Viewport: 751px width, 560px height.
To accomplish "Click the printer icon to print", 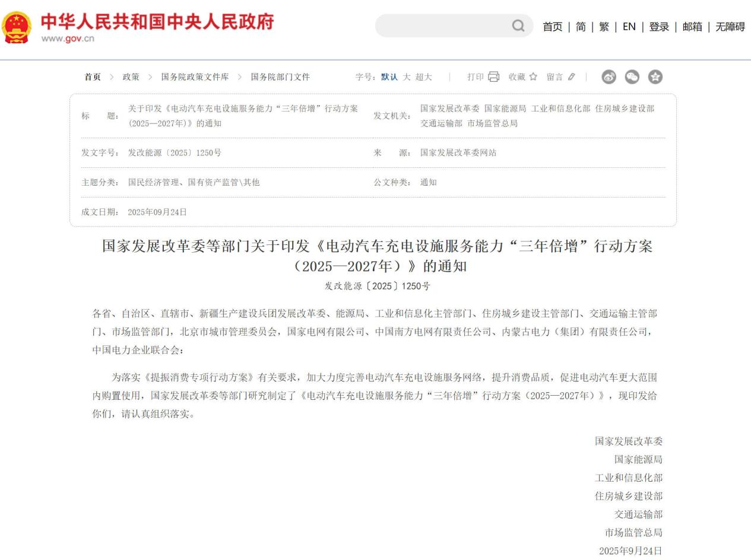I will (493, 77).
